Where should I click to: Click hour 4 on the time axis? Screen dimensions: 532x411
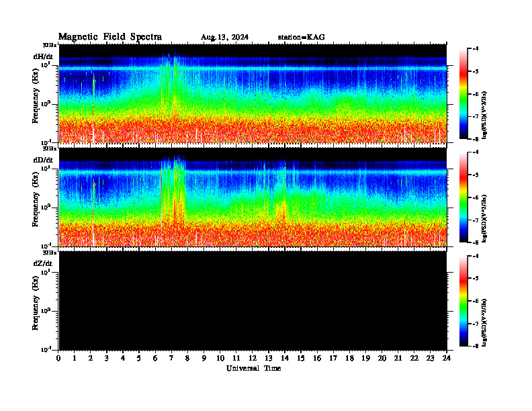point(123,359)
